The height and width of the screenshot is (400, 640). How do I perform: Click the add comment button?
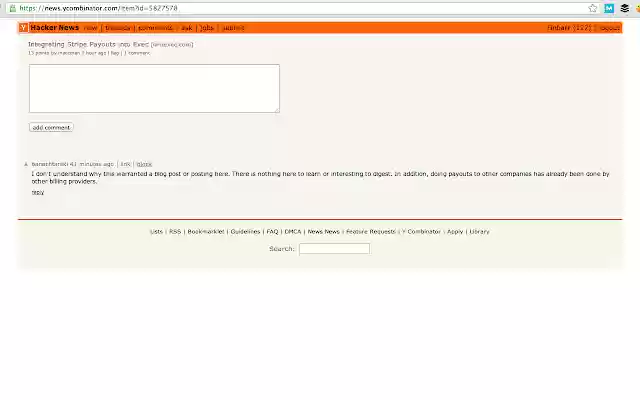coord(51,127)
